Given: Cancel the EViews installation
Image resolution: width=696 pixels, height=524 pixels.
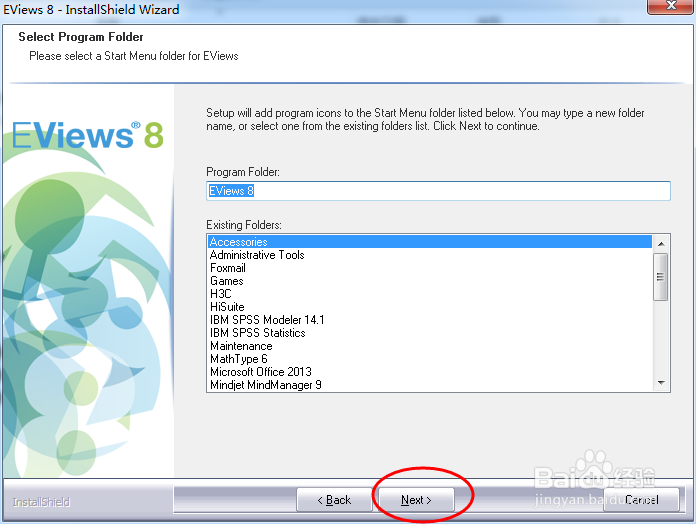Looking at the screenshot, I should [x=641, y=500].
